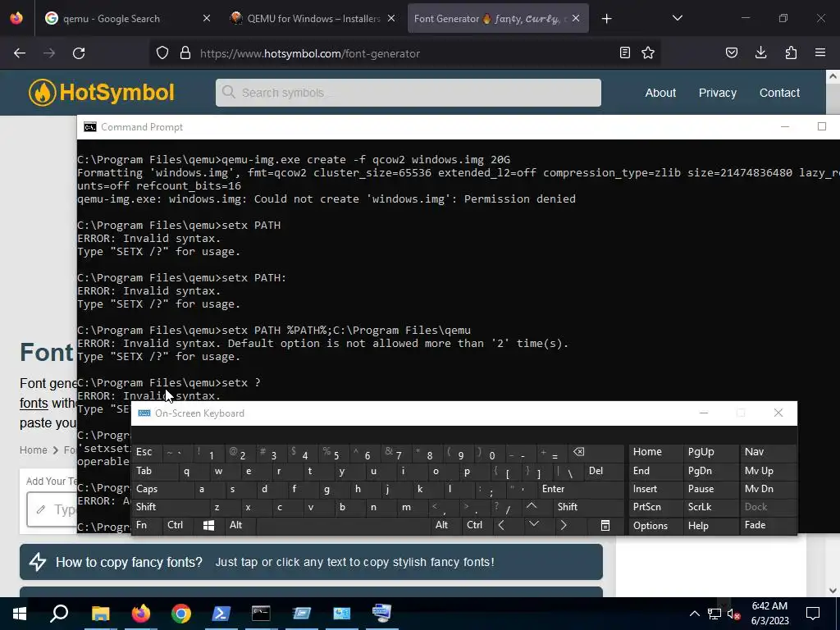
Task: Open Firefox extensions puzzle icon
Action: click(x=791, y=52)
